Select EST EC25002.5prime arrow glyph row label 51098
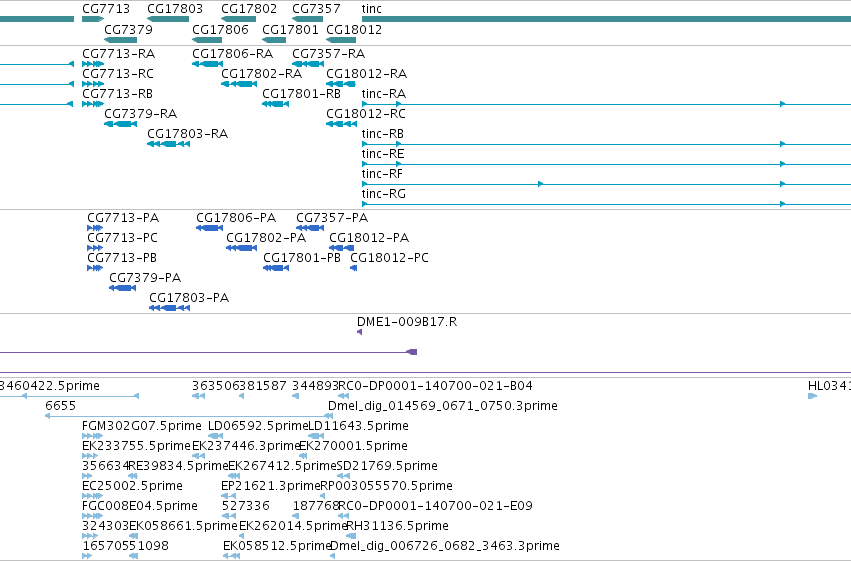 point(149,546)
